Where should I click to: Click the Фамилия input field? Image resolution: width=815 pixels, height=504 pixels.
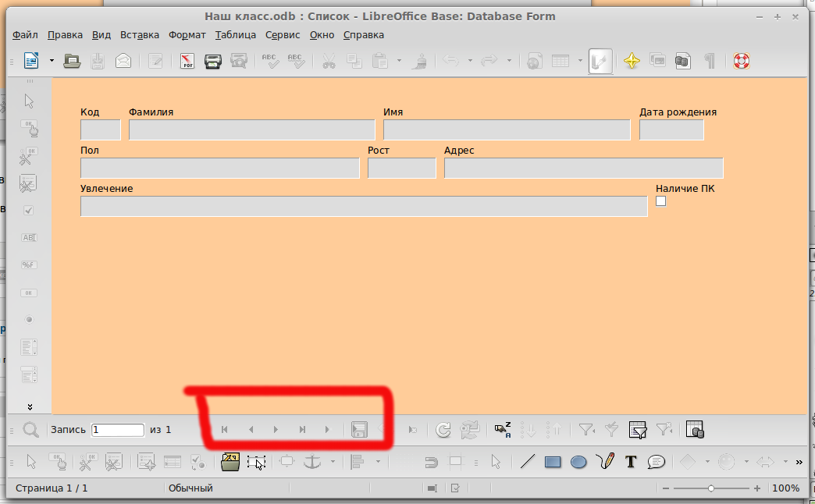(240, 130)
